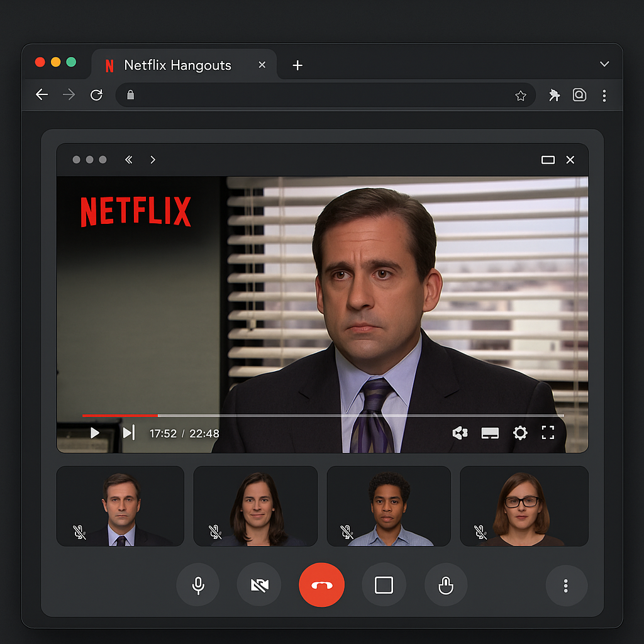
Task: Toggle the microphone in call controls
Action: point(198,585)
